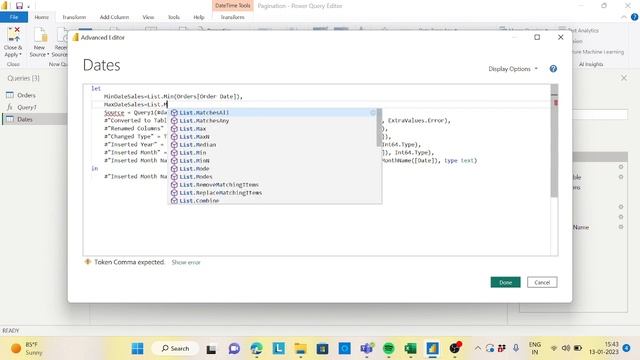Open ribbon help question icon
640x360 pixels.
click(634, 17)
